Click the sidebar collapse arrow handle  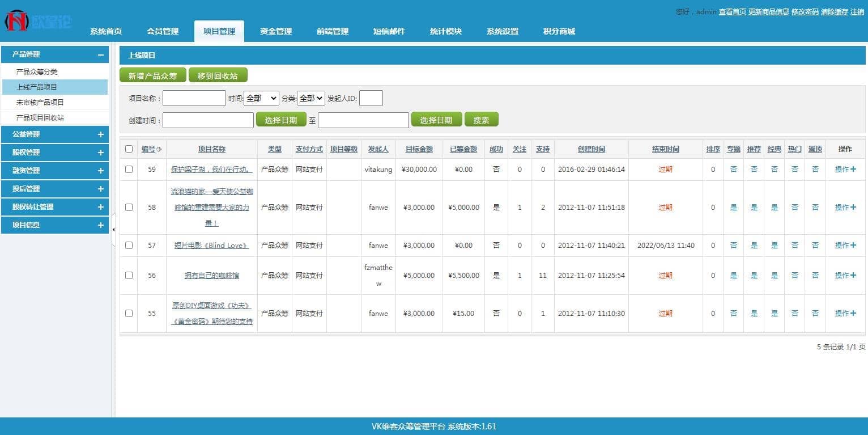(x=113, y=230)
